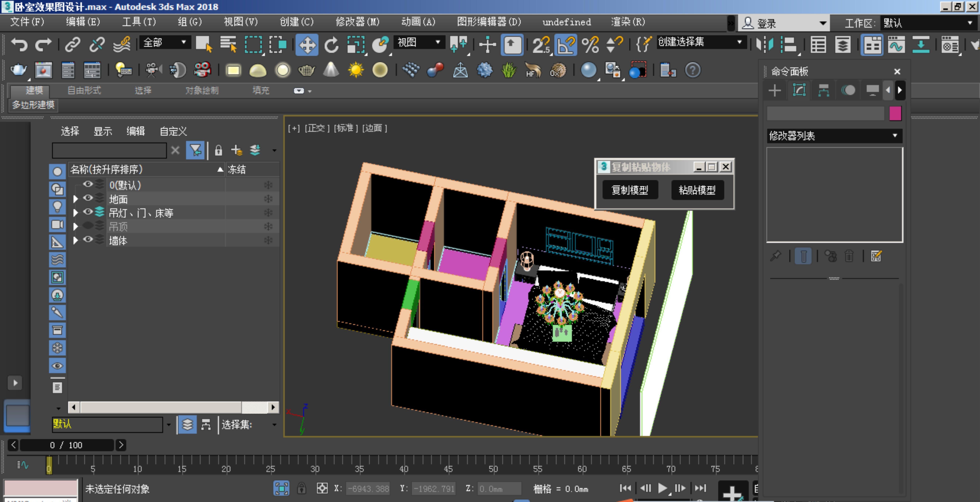Viewport: 980px width, 502px height.
Task: Click the time slider at frame 0
Action: pyautogui.click(x=49, y=465)
